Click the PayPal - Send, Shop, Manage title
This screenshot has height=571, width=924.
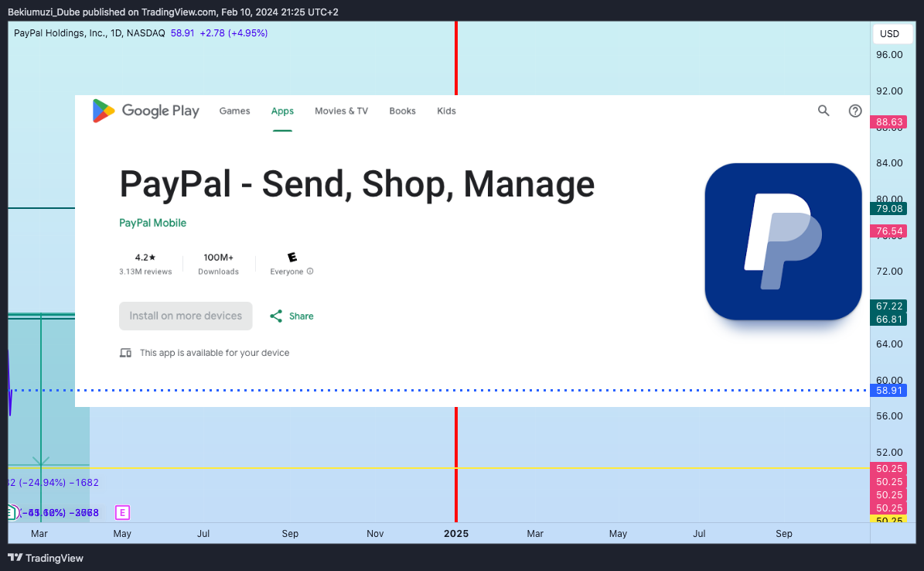point(357,184)
